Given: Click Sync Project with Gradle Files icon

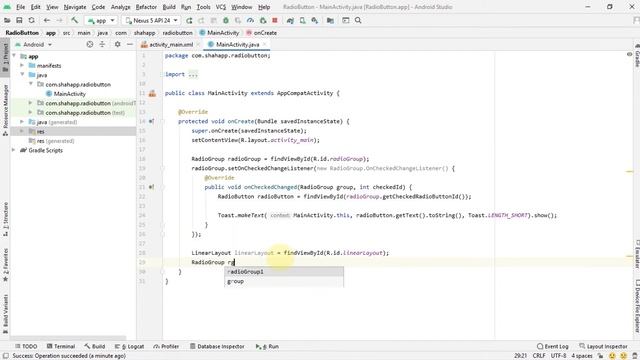Looking at the screenshot, I should click(290, 20).
